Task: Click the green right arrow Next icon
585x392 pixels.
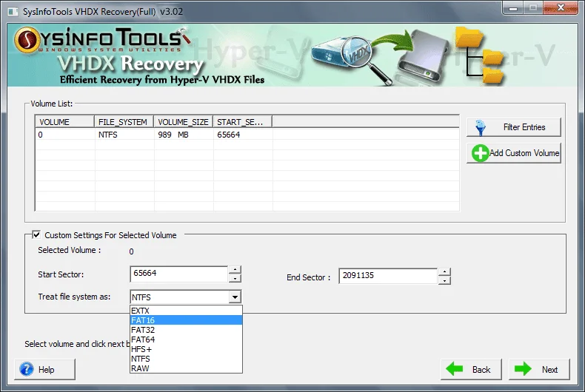Action: tap(523, 369)
